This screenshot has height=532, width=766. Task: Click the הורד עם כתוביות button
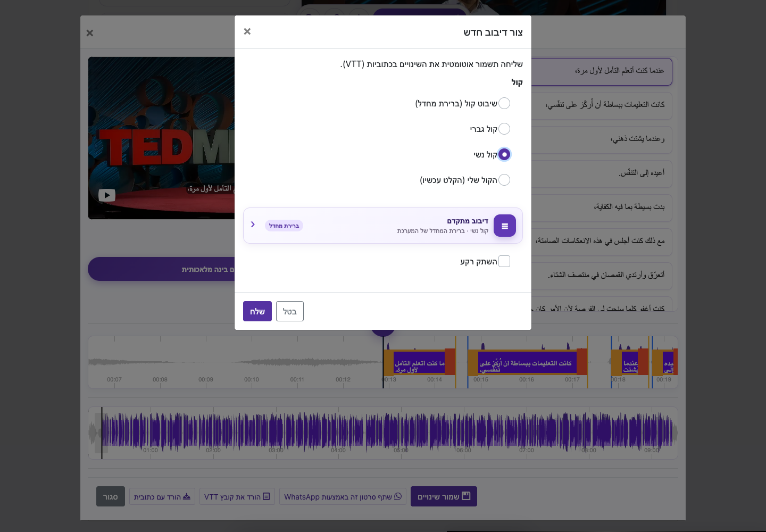coord(162,496)
